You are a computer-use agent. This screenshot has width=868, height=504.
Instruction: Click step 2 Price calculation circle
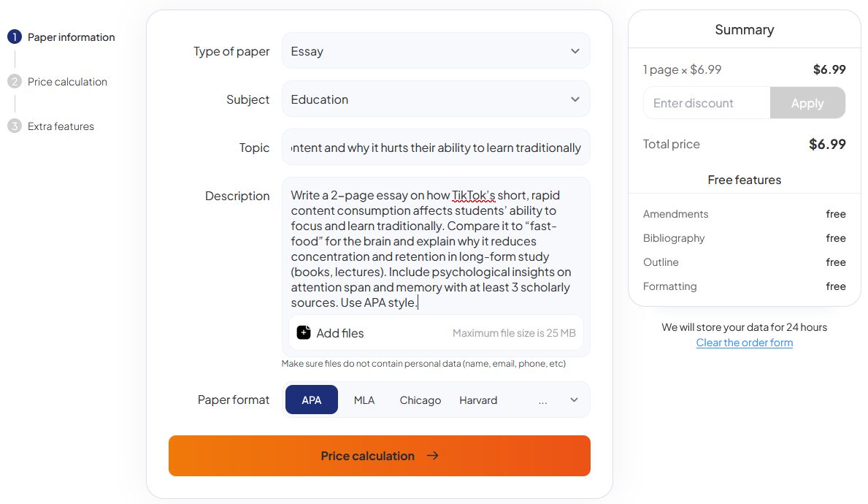15,82
